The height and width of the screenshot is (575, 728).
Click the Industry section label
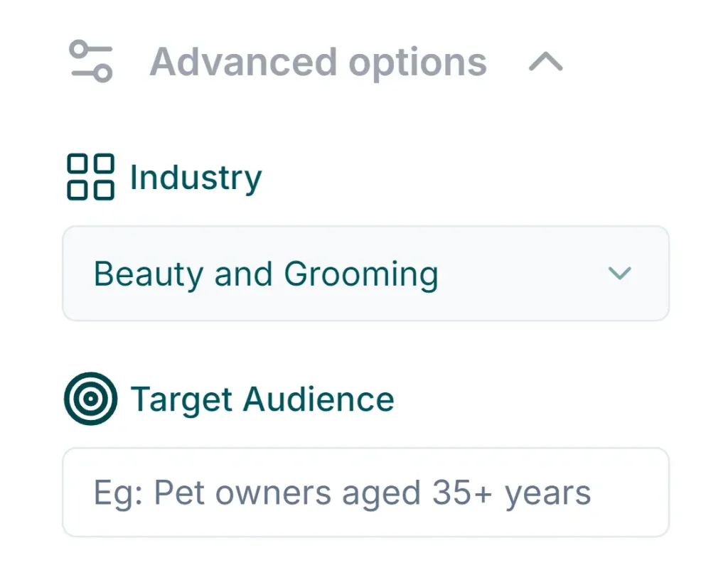(x=195, y=176)
